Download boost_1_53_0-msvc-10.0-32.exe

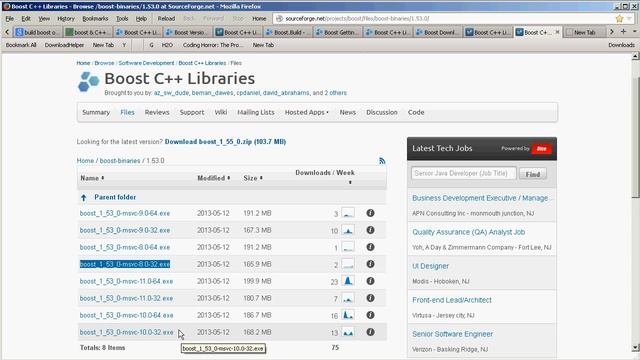[x=126, y=332]
